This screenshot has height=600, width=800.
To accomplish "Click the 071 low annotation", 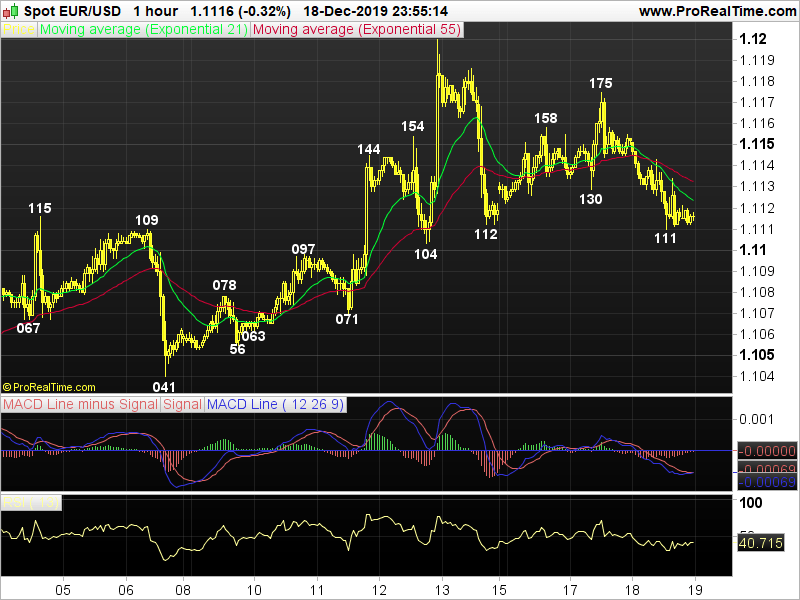I will (347, 319).
